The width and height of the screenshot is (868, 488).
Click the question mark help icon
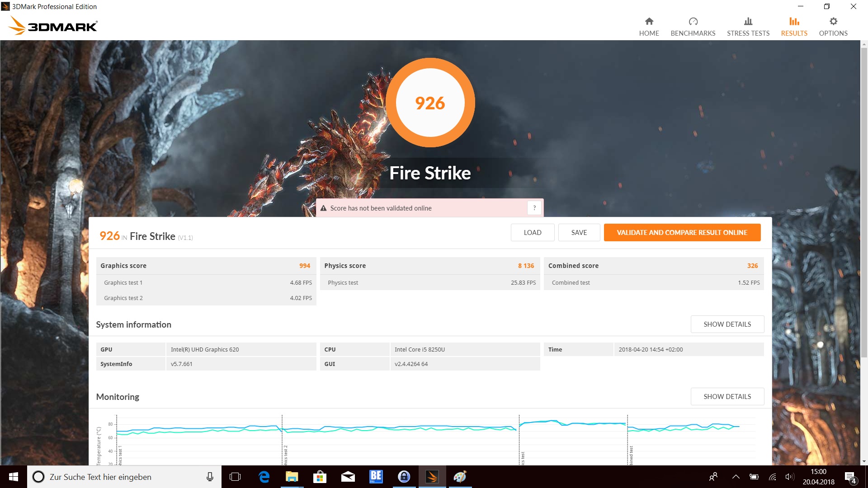pyautogui.click(x=534, y=208)
